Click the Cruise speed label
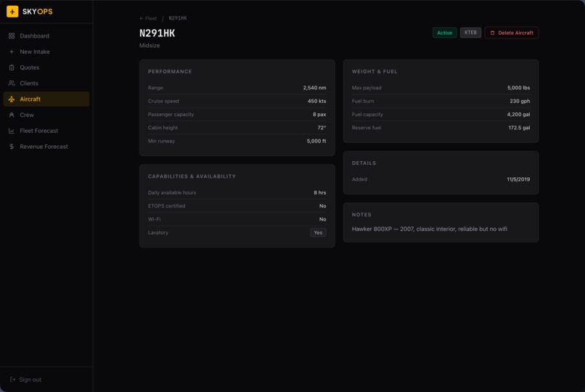This screenshot has width=585, height=392. click(x=163, y=101)
